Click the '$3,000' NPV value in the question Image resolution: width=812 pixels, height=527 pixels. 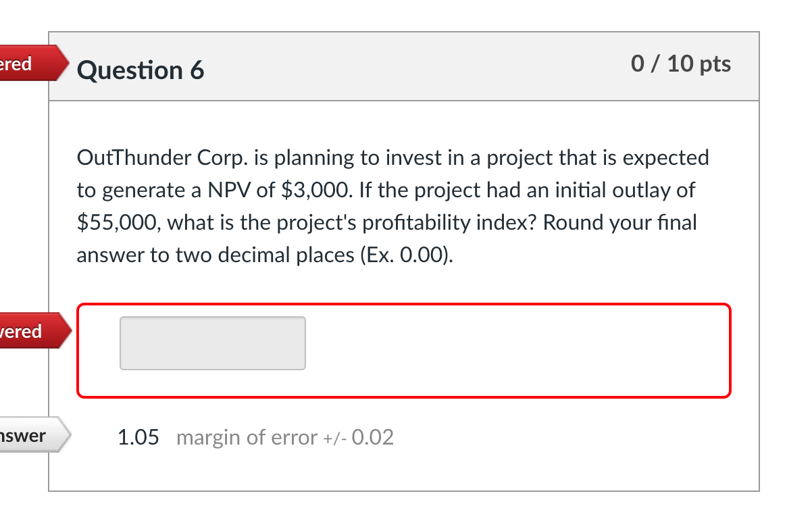pos(315,190)
